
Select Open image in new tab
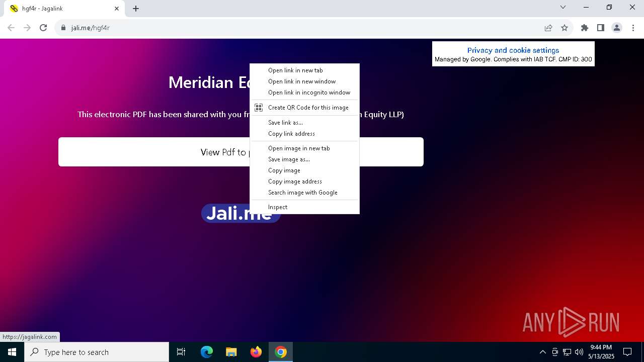pos(305,148)
